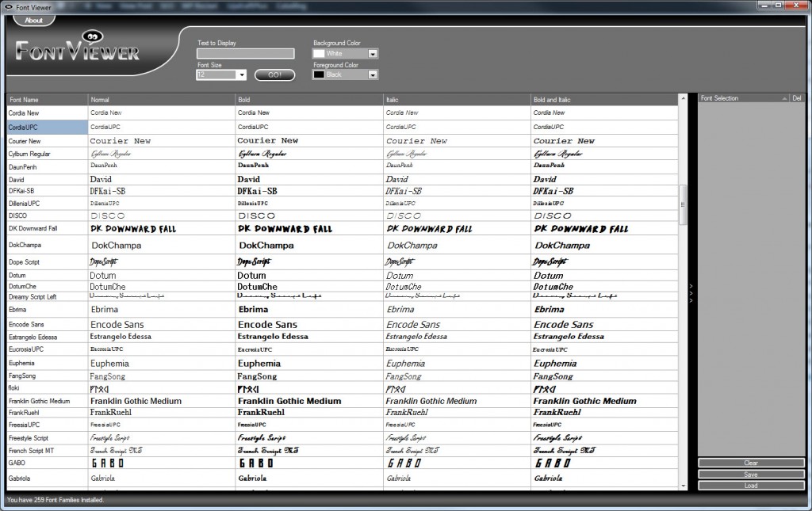Click inside the Text to Display field
The image size is (812, 511).
pos(244,53)
